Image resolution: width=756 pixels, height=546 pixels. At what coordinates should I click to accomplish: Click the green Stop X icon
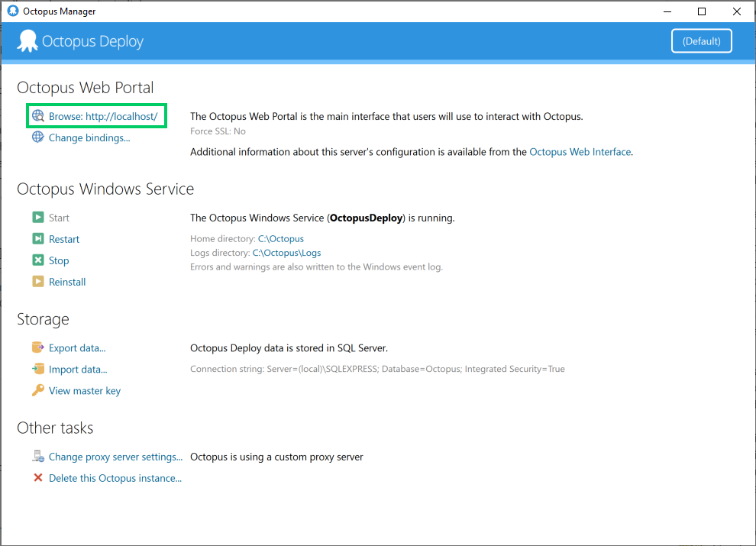[x=38, y=260]
